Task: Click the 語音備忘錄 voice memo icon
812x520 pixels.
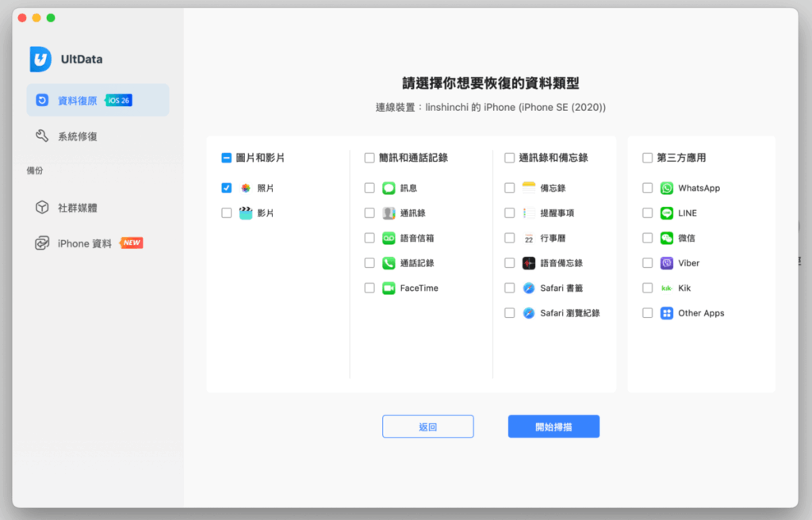Action: [529, 263]
